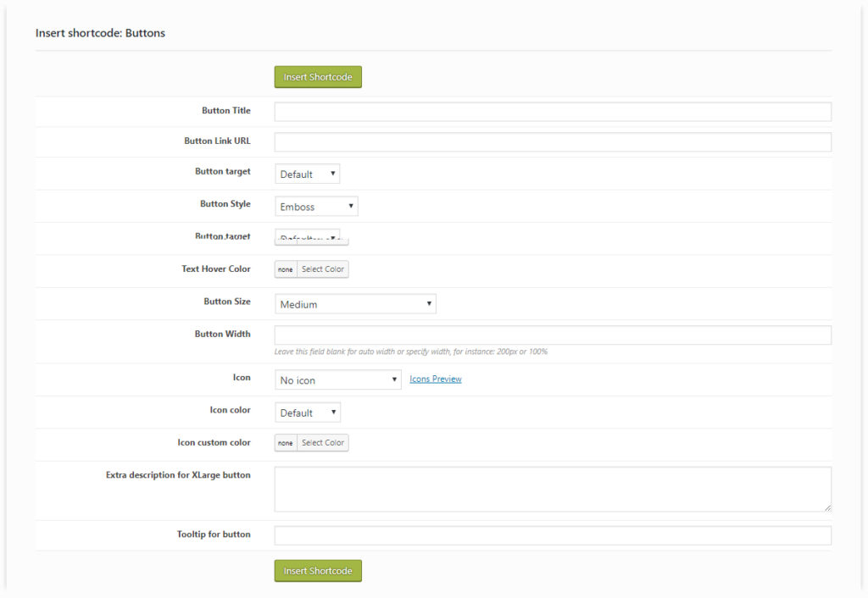868x598 pixels.
Task: Click the top Insert Shortcode button
Action: tap(318, 77)
